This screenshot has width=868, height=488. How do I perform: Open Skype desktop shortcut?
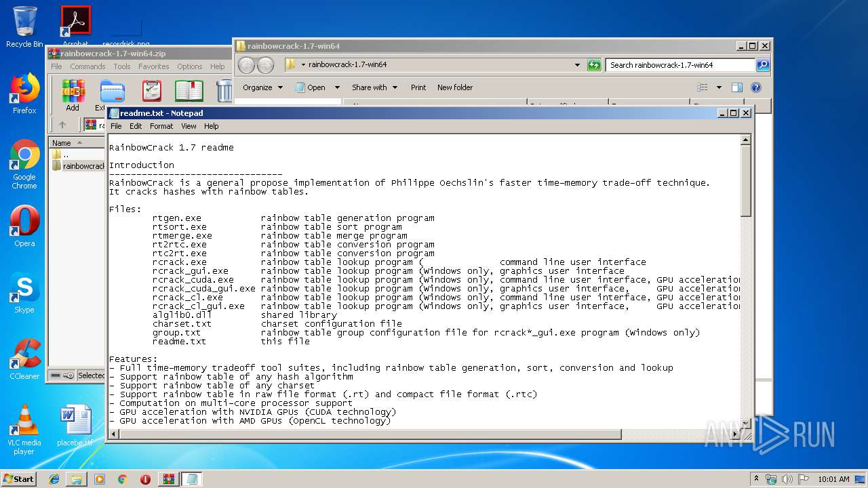[x=24, y=293]
